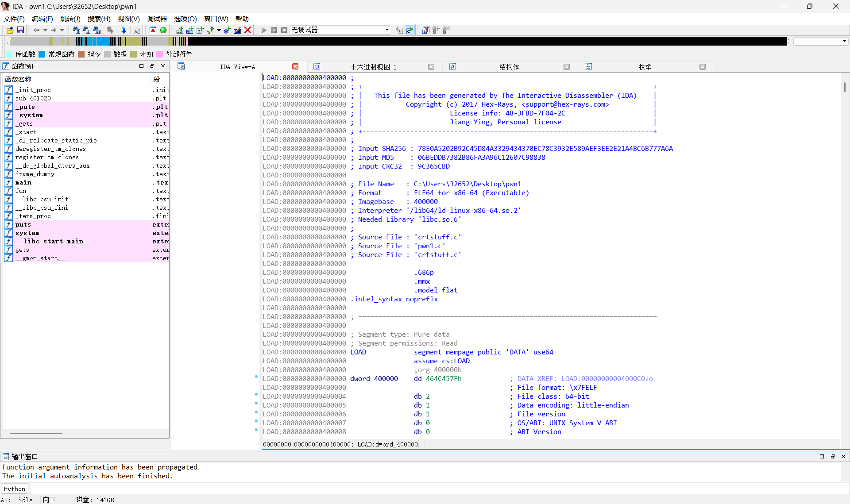The width and height of the screenshot is (850, 504).
Task: Click the edit pencil toolbar icon
Action: point(237,30)
